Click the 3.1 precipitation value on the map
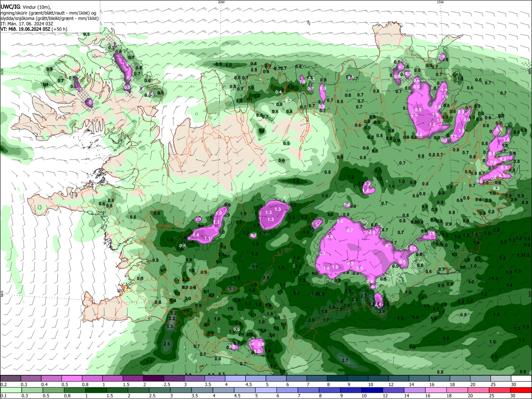Image resolution: width=532 pixels, height=399 pixels. [232, 288]
